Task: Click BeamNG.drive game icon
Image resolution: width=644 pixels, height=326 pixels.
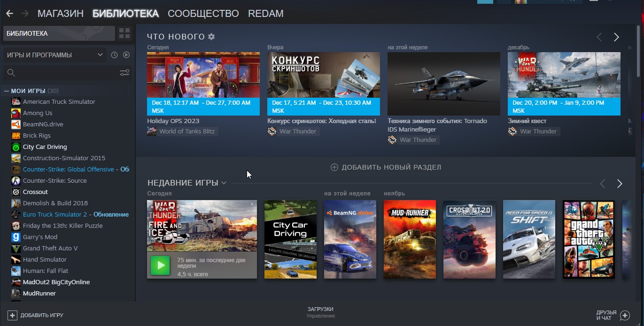Action: click(16, 124)
